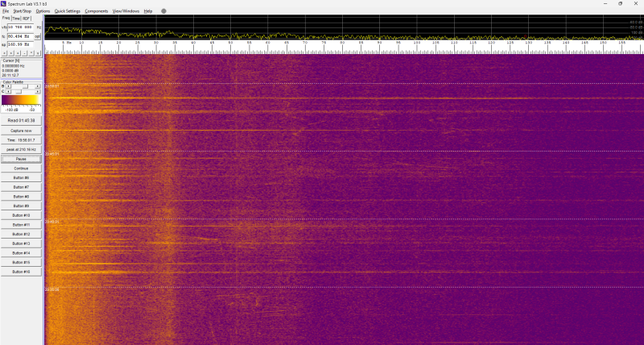Click the opt button beside fc field
Image resolution: width=644 pixels, height=345 pixels.
pos(37,36)
